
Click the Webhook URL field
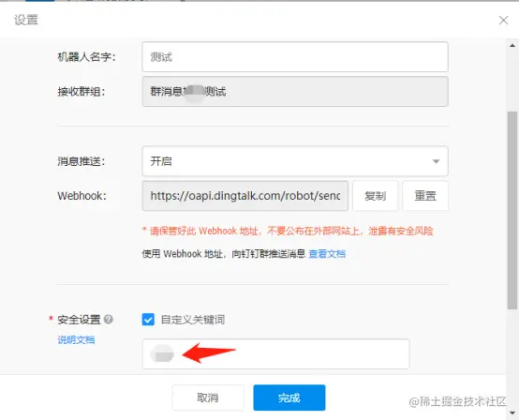pyautogui.click(x=245, y=196)
